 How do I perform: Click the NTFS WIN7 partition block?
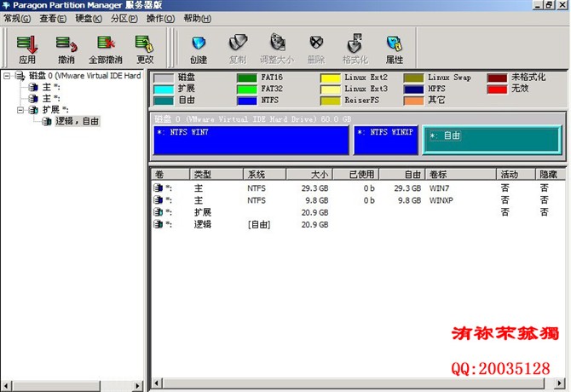coord(251,140)
